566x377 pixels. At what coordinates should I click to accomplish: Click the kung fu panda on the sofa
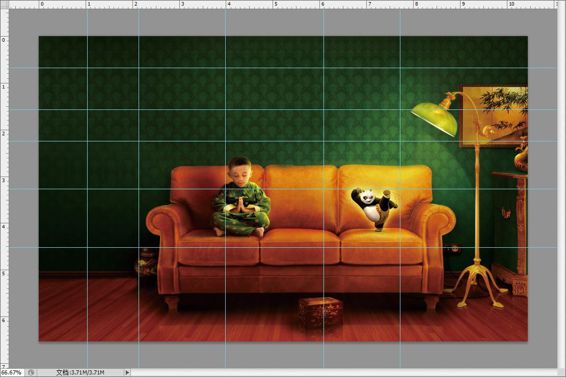click(374, 209)
